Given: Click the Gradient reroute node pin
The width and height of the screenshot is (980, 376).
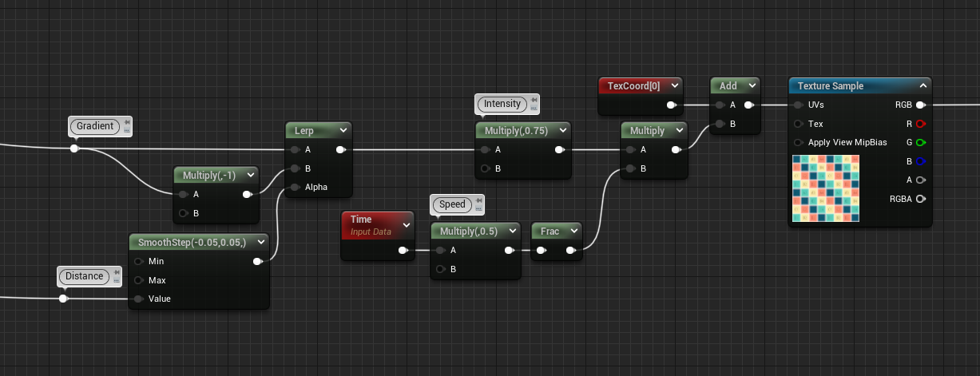Looking at the screenshot, I should pyautogui.click(x=74, y=148).
